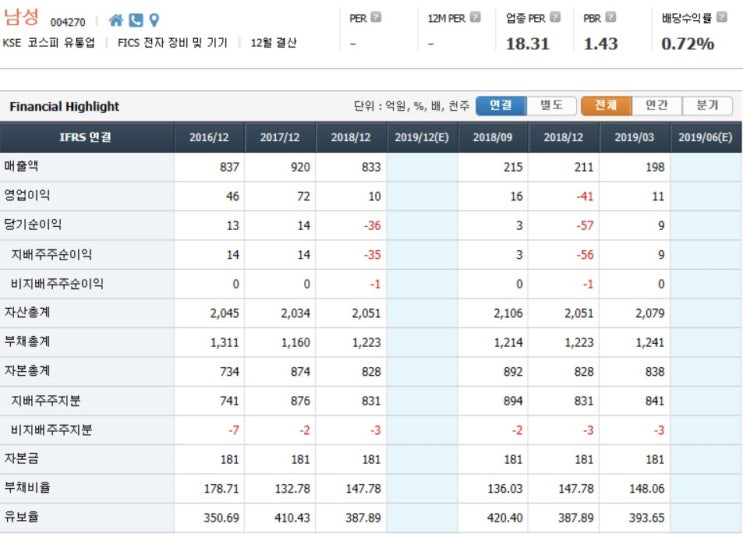The height and width of the screenshot is (534, 743).
Task: Open the PBR help question icon
Action: (611, 17)
